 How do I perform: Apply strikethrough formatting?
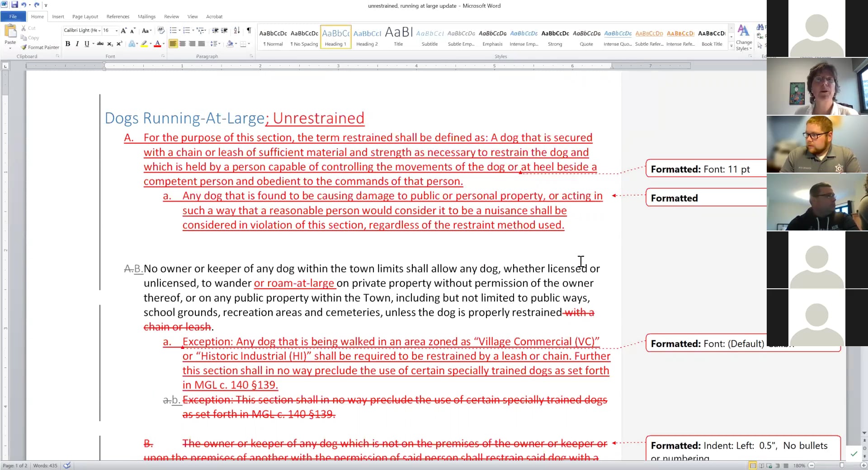(x=100, y=44)
